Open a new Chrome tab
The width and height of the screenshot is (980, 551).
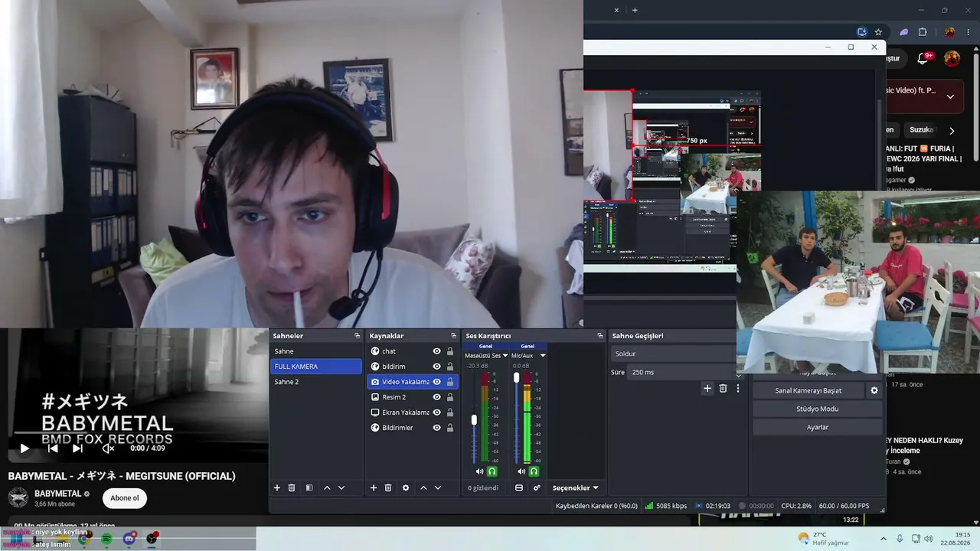[635, 10]
